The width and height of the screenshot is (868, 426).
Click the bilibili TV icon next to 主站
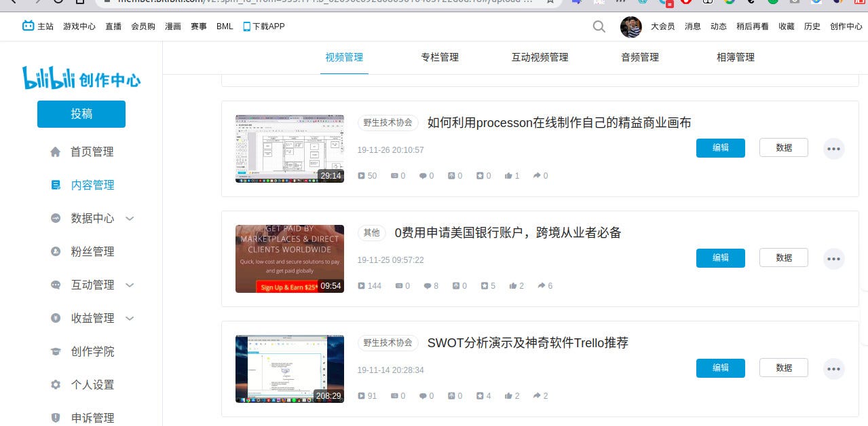pos(28,26)
